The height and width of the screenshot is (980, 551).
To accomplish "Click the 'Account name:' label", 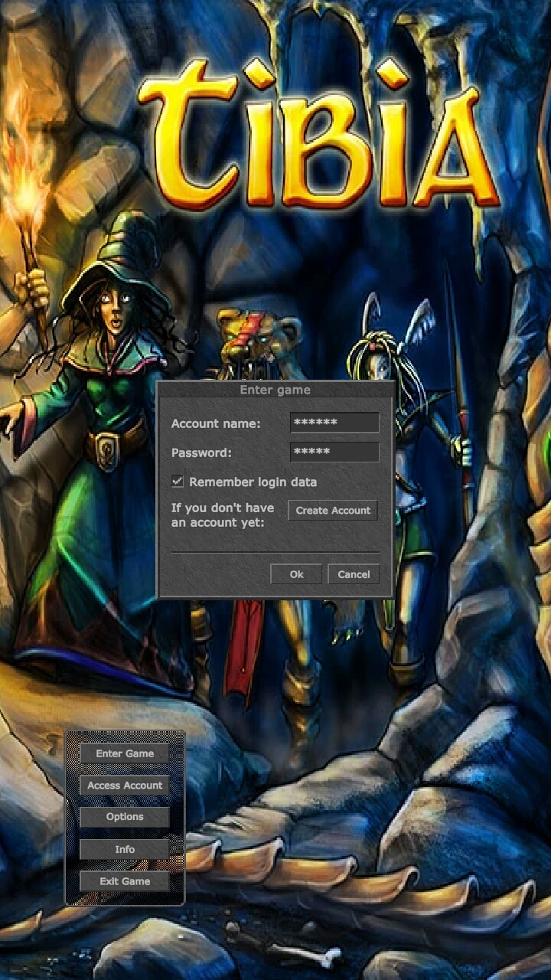I will [x=216, y=423].
